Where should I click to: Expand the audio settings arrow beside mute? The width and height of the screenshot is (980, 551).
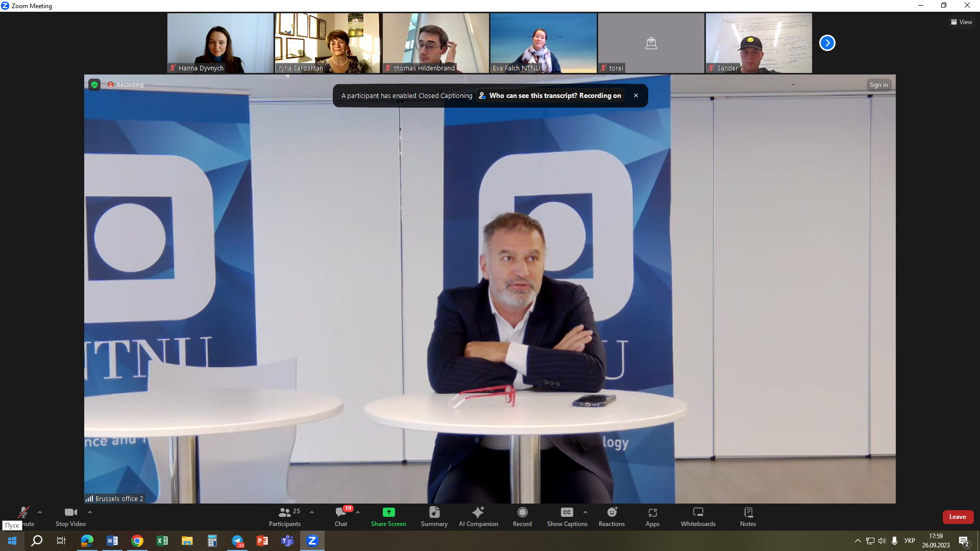click(40, 512)
